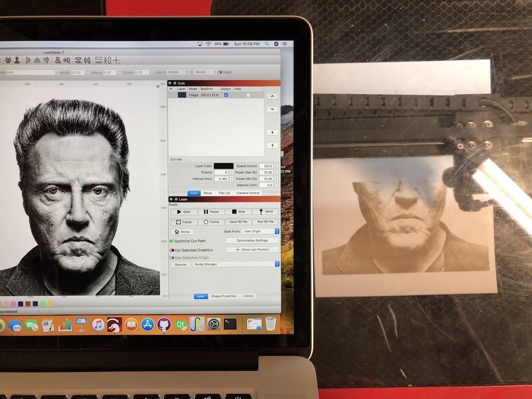Click the circular rubber-band Frame button

click(x=211, y=222)
